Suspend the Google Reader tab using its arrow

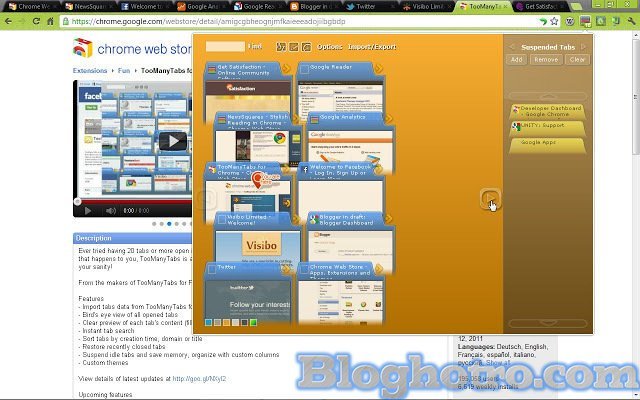pos(378,69)
